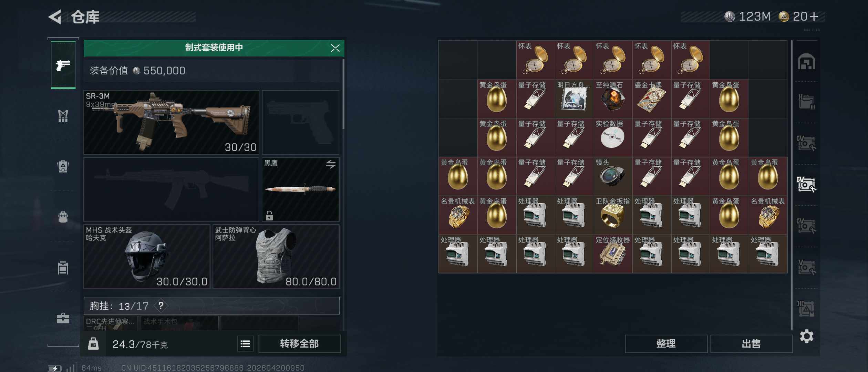The image size is (868, 372).
Task: Select the pistol weapons tab in sidebar
Action: (63, 65)
